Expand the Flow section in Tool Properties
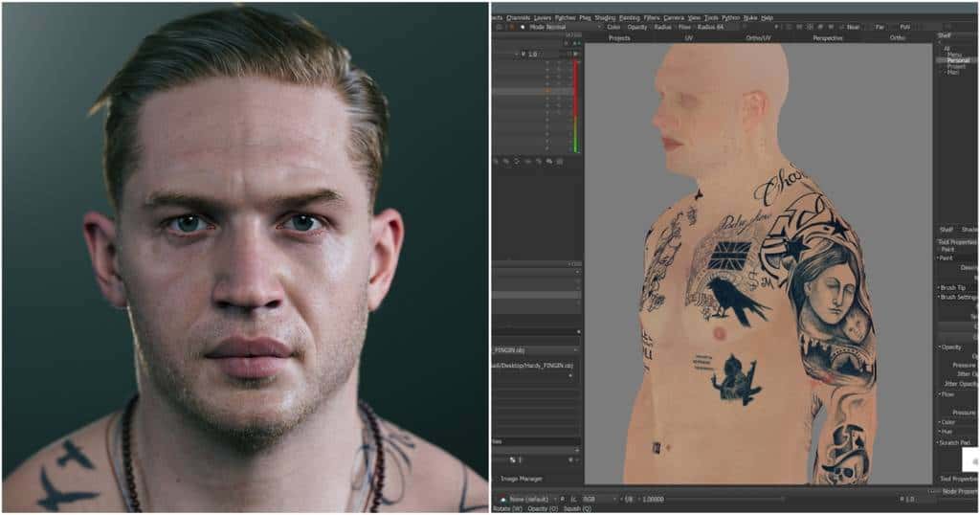Screen dimensions: 980x515 (x=947, y=392)
